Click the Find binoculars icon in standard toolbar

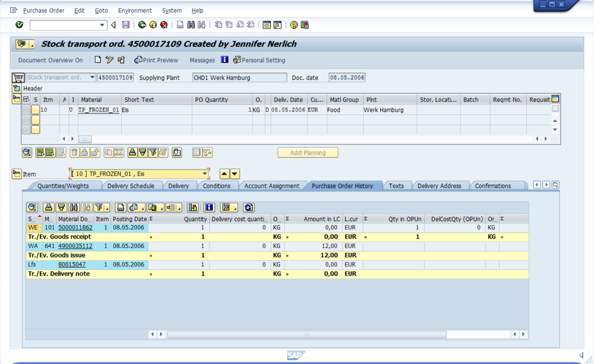(x=191, y=25)
